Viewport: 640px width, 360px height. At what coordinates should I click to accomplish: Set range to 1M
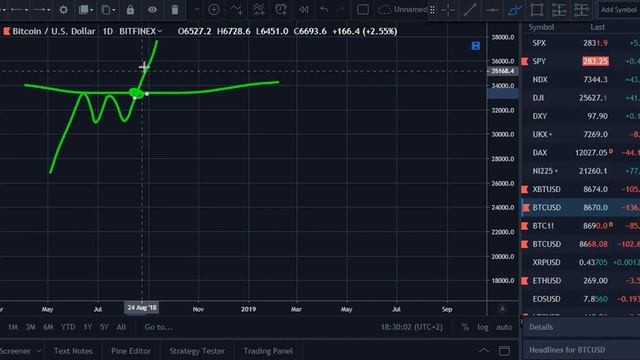coord(13,327)
